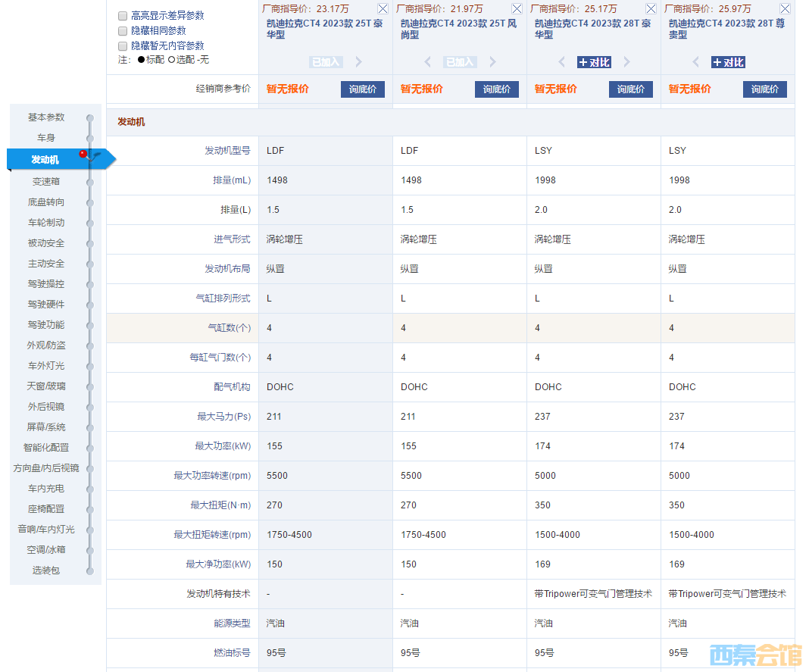Image resolution: width=809 pixels, height=672 pixels.
Task: Click the 座椅配置 timeline dot in sidebar
Action: point(90,509)
